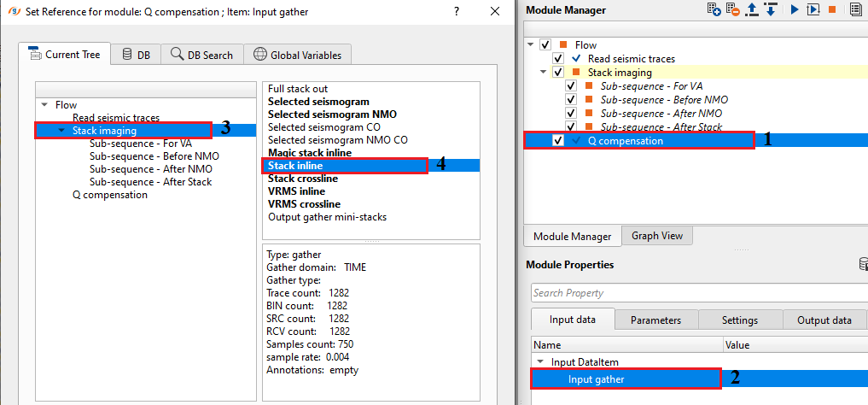This screenshot has width=868, height=405.
Task: Click the add module icon
Action: pyautogui.click(x=715, y=9)
